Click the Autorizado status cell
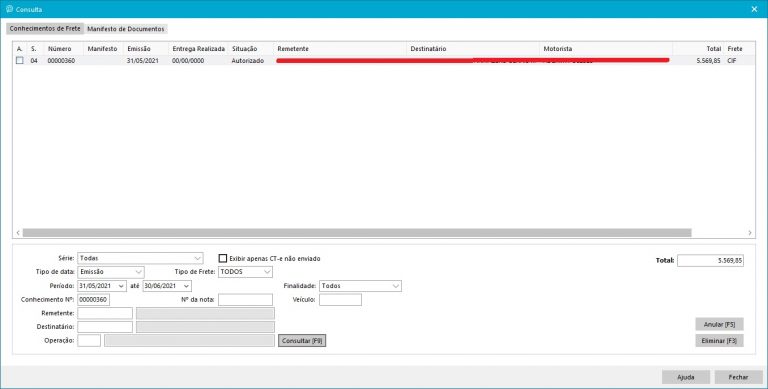768x389 pixels. 248,61
